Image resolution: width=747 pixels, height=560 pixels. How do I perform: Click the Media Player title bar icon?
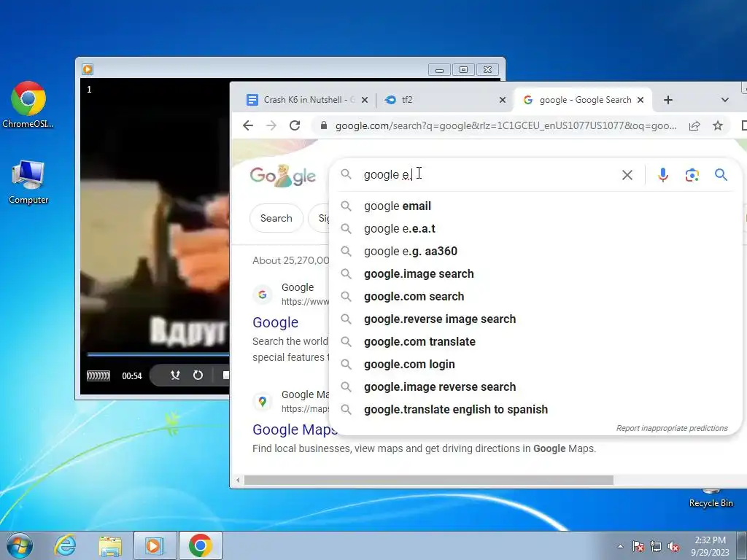[x=88, y=69]
